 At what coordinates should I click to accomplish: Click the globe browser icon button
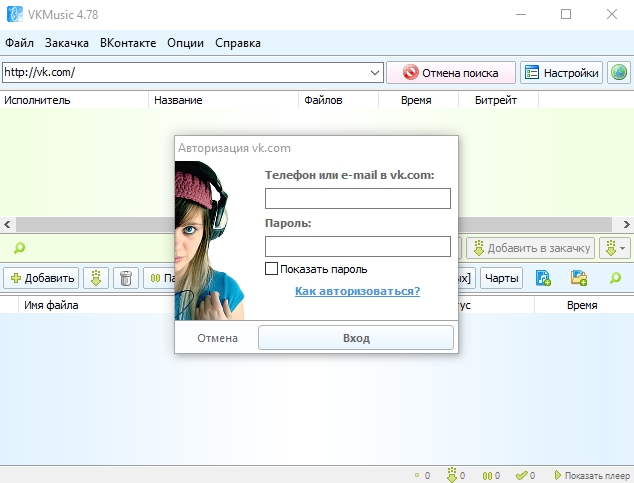point(619,73)
